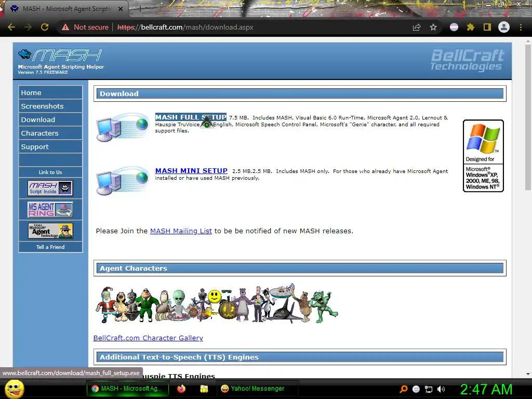Click the share page icon in address bar
Viewport: 532px width, 399px height.
[417, 27]
